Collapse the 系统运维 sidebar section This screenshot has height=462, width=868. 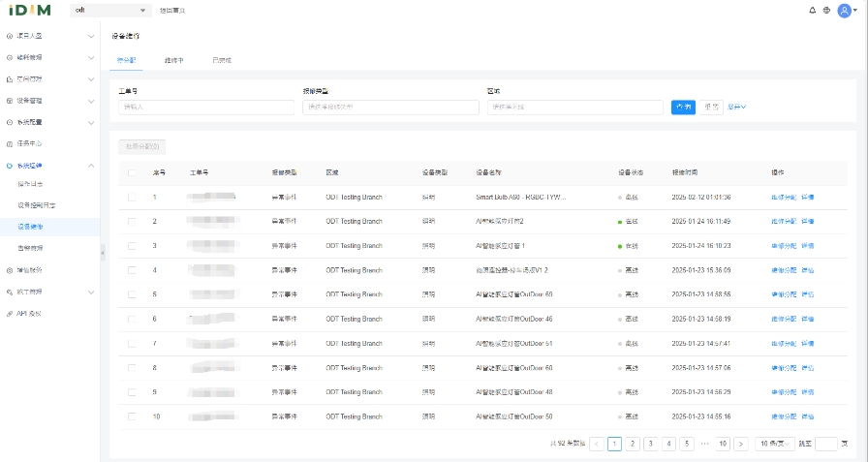[x=91, y=166]
